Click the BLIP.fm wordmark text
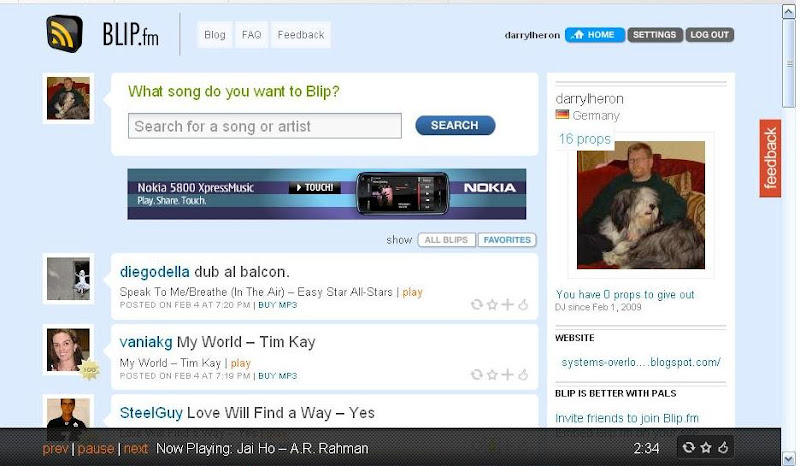Image resolution: width=800 pixels, height=466 pixels. pyautogui.click(x=131, y=35)
